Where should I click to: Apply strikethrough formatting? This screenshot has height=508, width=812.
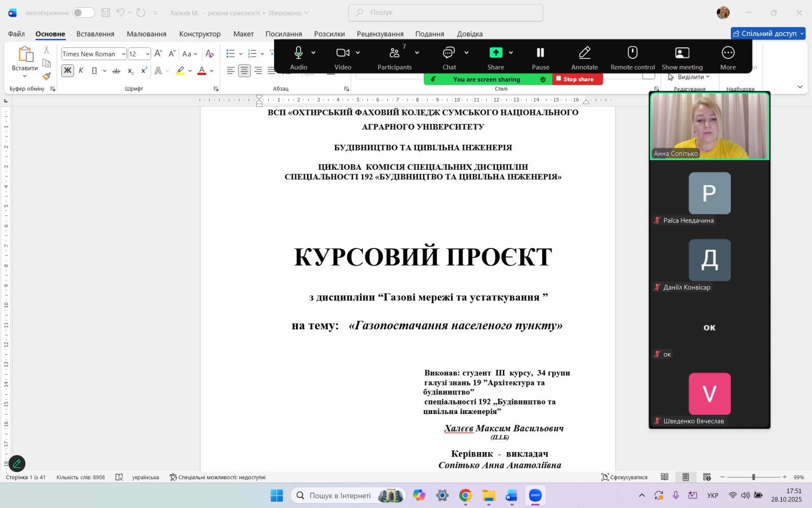[x=116, y=71]
